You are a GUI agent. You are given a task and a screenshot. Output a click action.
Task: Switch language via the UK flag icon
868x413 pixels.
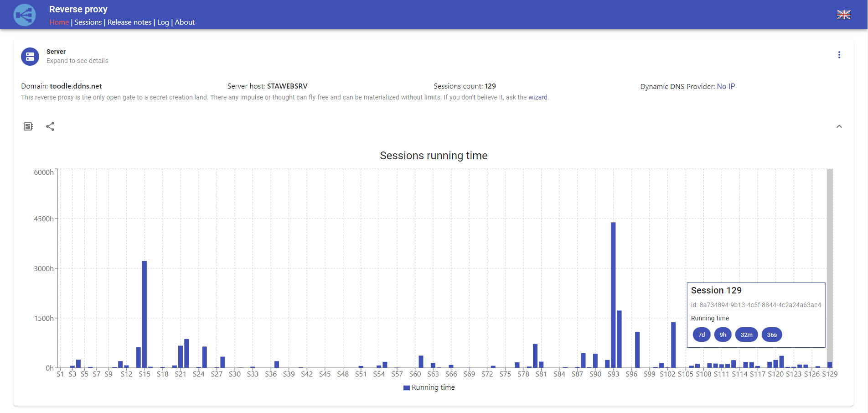coord(843,15)
